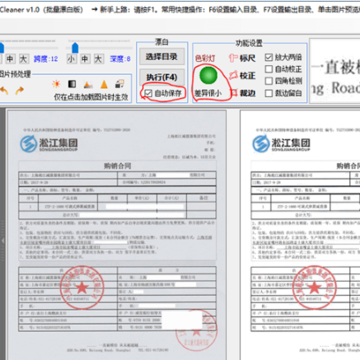360x360 pixels.
Task: Select the 标尺 ruler tool
Action: click(x=242, y=58)
